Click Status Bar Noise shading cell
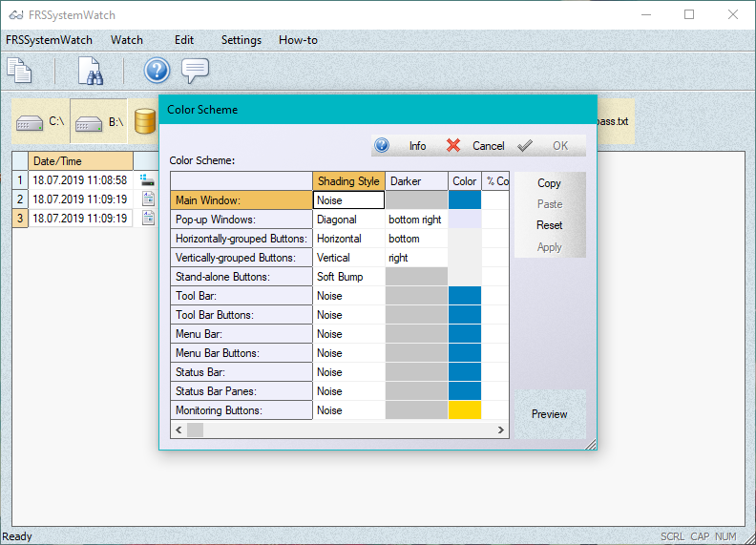 pyautogui.click(x=348, y=372)
